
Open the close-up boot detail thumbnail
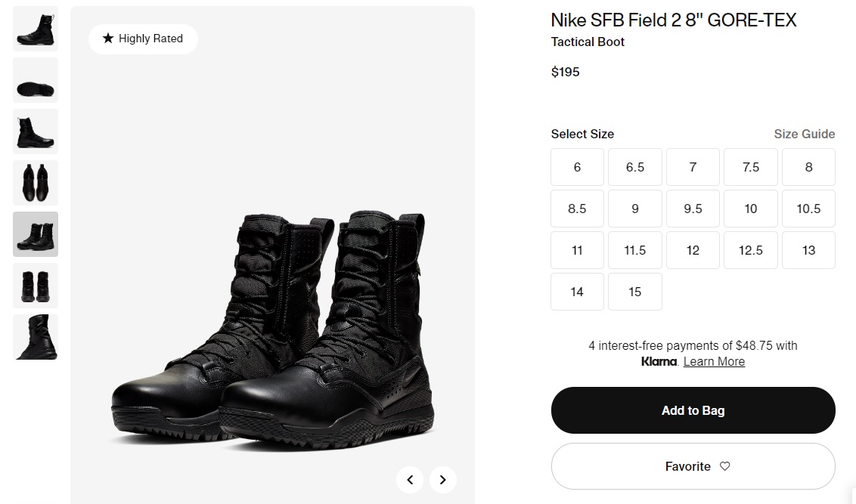pyautogui.click(x=36, y=337)
